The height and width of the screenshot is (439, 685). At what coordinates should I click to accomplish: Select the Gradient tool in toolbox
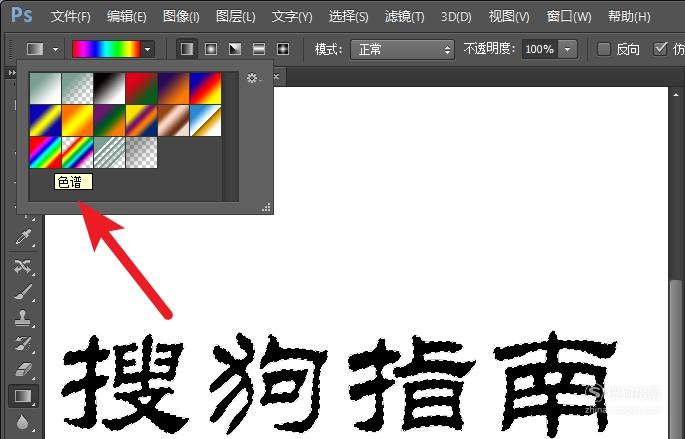coord(23,396)
